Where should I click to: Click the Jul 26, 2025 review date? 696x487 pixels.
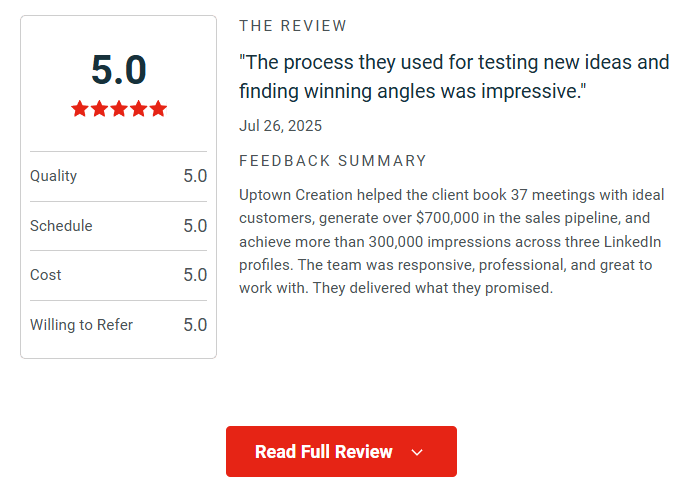pyautogui.click(x=281, y=126)
